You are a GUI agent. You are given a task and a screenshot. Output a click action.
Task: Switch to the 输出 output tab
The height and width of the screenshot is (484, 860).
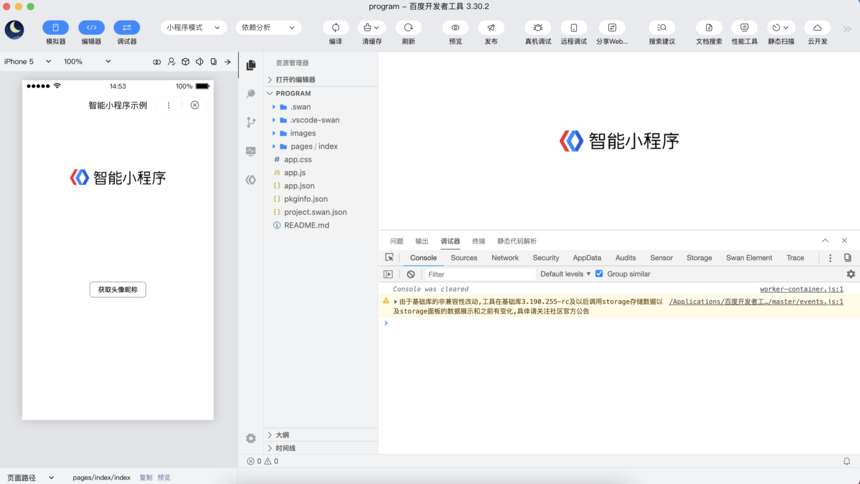[422, 241]
